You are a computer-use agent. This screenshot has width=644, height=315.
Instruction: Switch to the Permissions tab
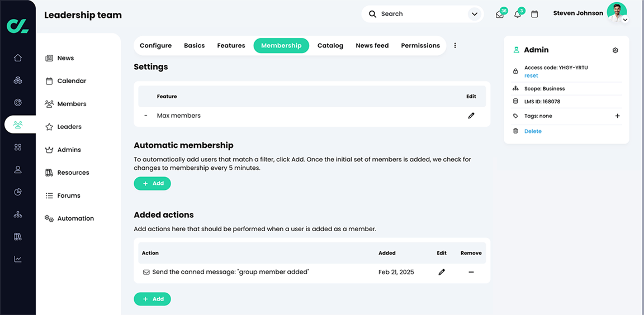[x=420, y=46]
